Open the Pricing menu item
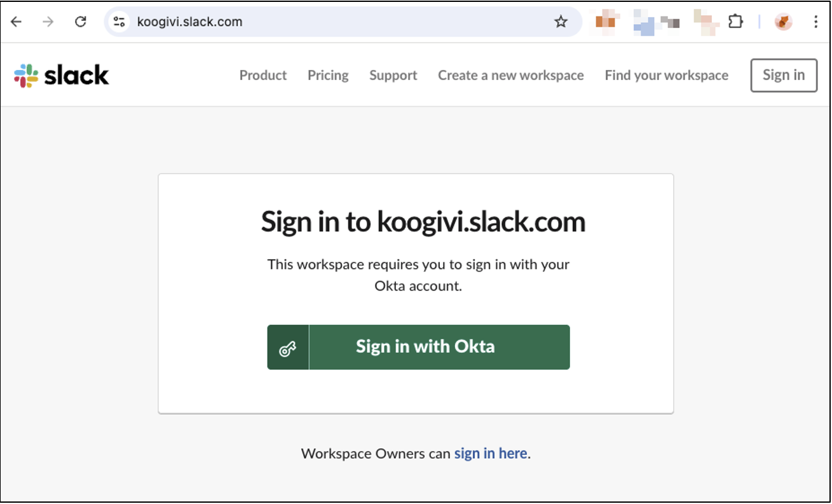Image resolution: width=832 pixels, height=504 pixels. point(328,75)
